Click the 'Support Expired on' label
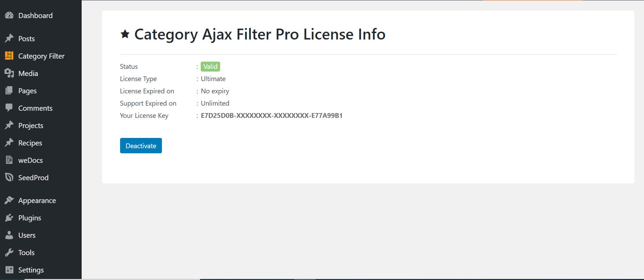 [148, 103]
